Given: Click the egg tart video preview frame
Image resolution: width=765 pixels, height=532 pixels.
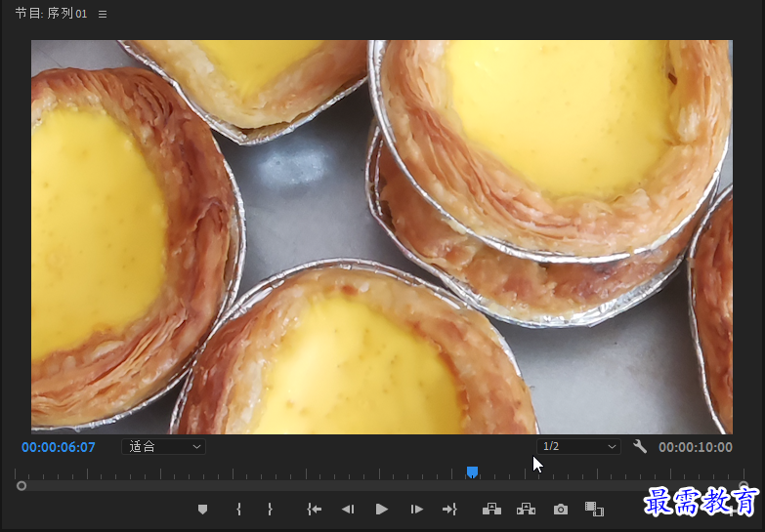Looking at the screenshot, I should (x=382, y=237).
